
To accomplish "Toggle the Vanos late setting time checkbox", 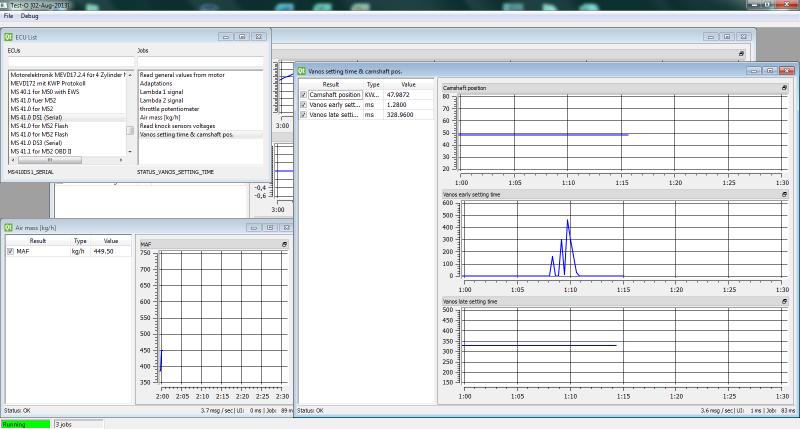I will (304, 115).
